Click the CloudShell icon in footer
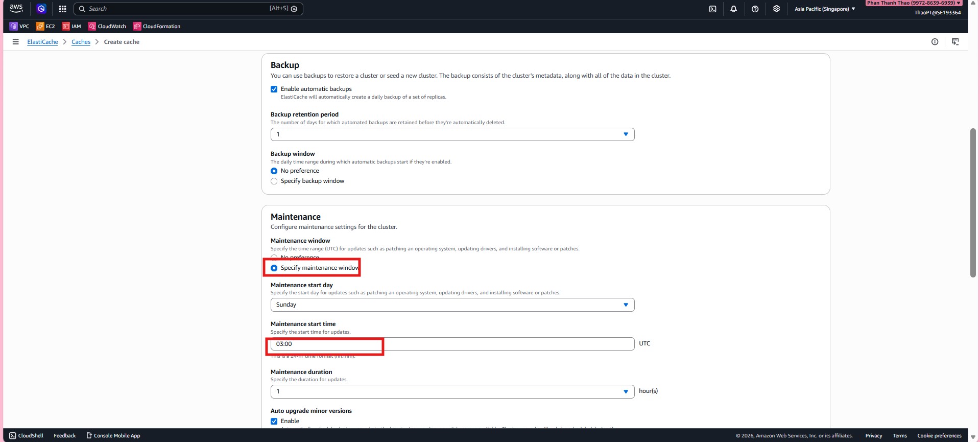 point(13,435)
